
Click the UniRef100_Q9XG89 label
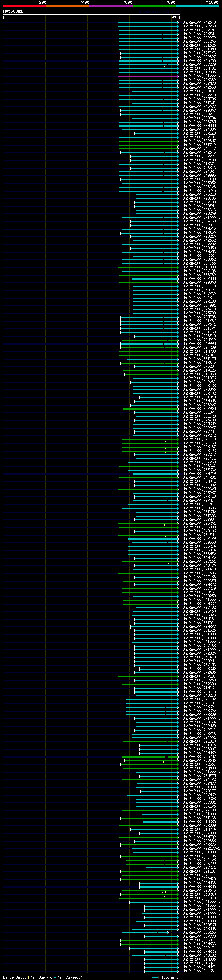pyautogui.click(x=199, y=80)
